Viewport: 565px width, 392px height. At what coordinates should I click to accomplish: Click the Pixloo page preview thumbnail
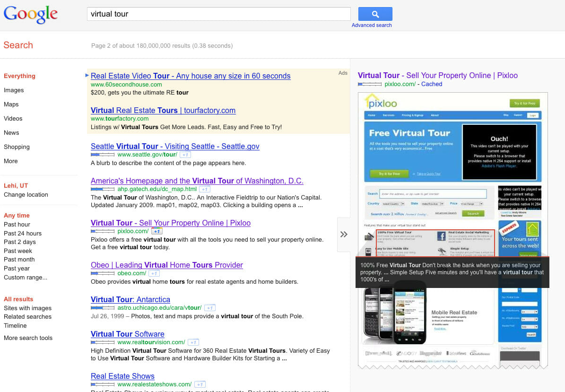click(x=453, y=231)
